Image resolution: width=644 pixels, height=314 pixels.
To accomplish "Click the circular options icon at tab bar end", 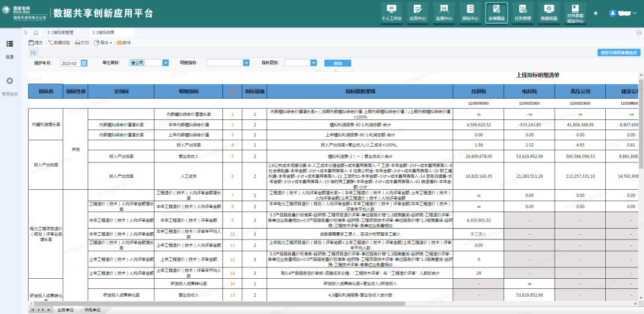I will [x=639, y=32].
